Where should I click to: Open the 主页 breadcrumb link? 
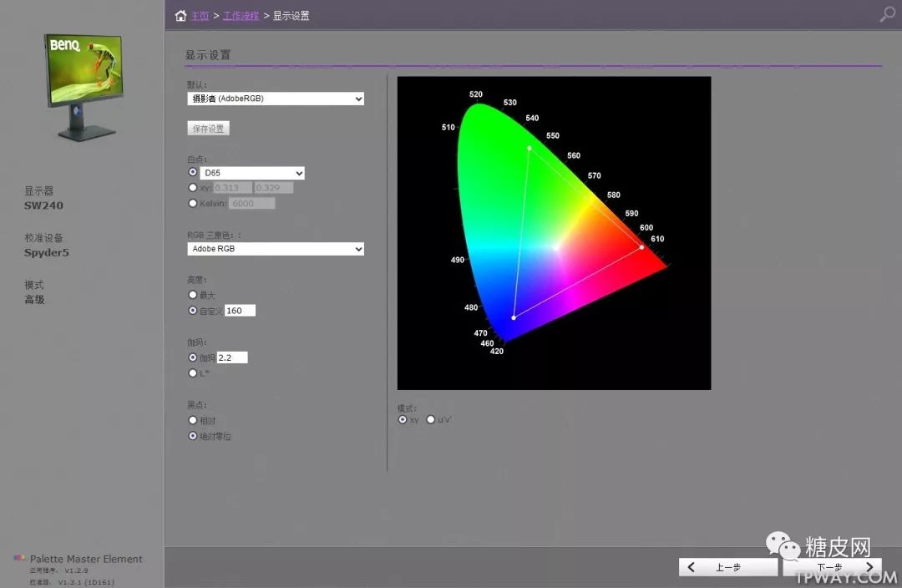pos(200,16)
